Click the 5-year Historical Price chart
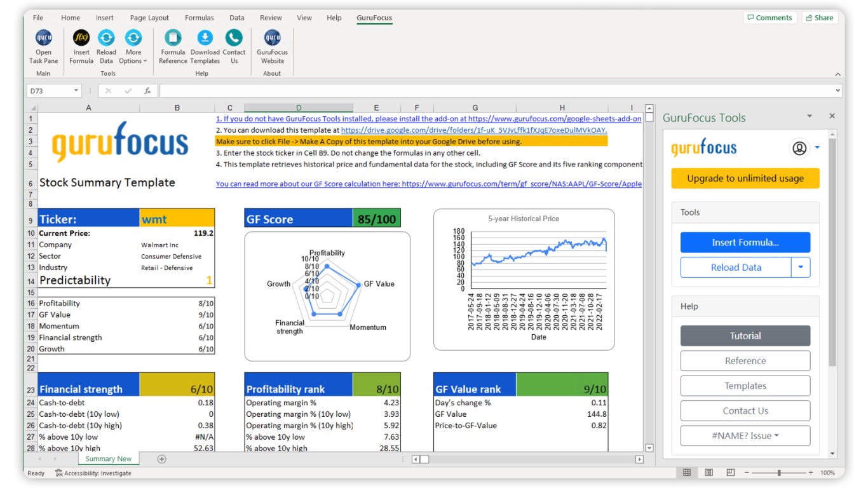 coord(524,280)
